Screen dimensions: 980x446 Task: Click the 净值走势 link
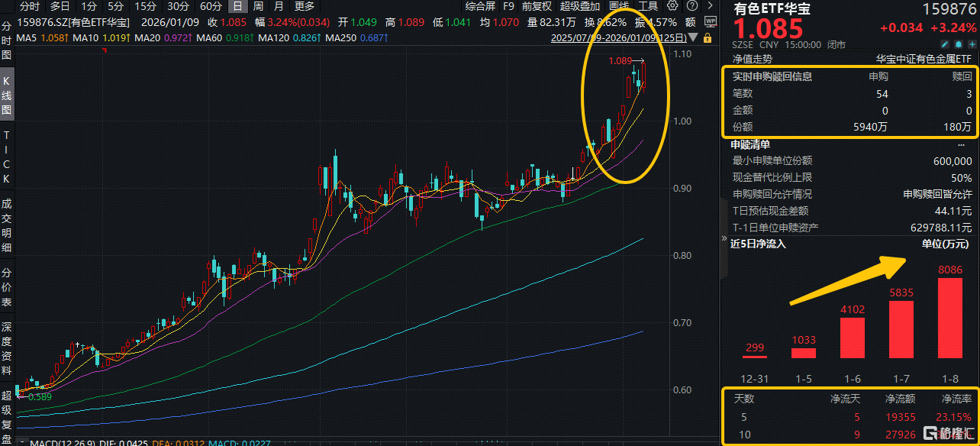751,58
